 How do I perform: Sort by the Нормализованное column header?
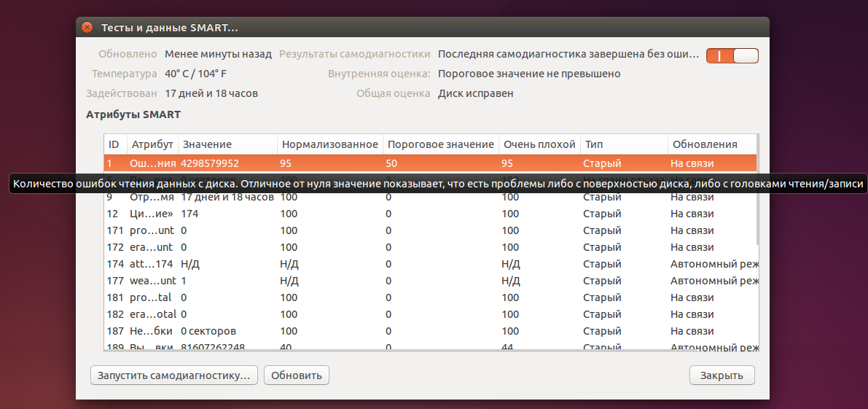click(x=329, y=144)
